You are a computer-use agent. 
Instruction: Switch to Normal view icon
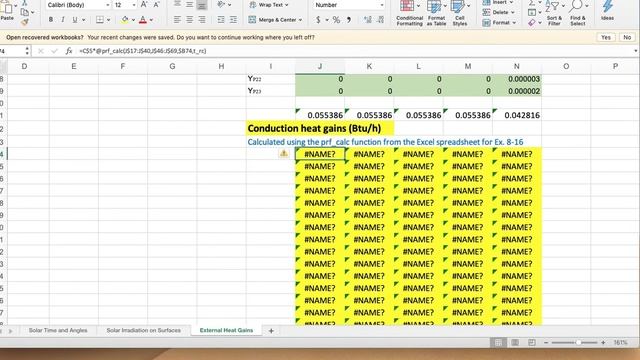498,342
